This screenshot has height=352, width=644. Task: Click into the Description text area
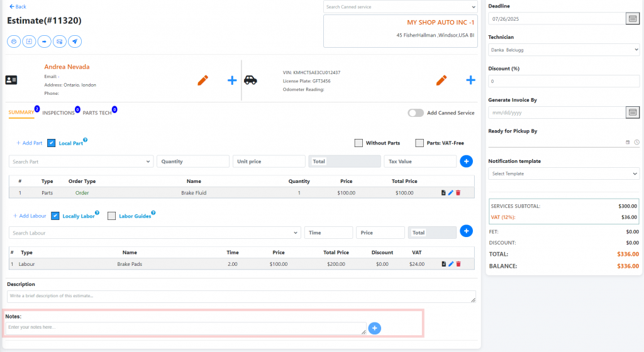pos(241,296)
